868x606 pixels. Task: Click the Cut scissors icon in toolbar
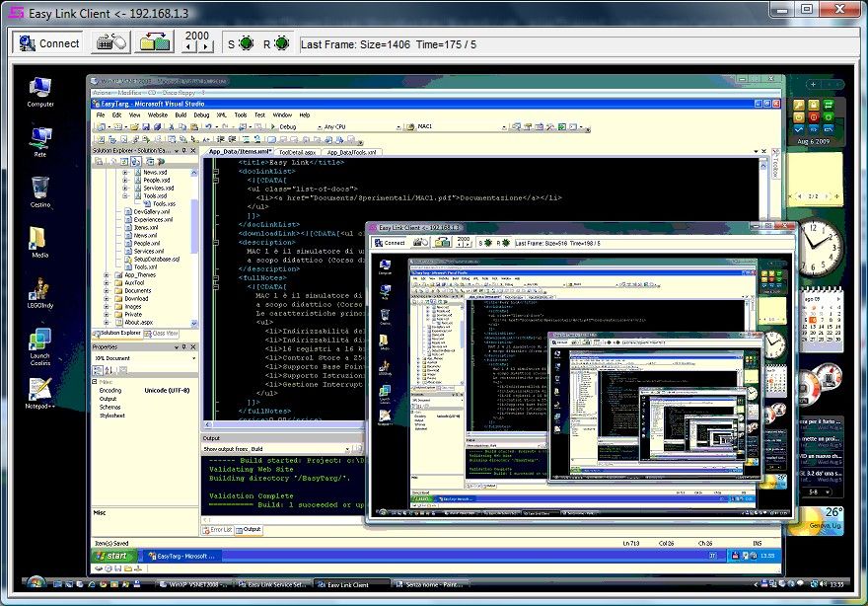coord(172,127)
